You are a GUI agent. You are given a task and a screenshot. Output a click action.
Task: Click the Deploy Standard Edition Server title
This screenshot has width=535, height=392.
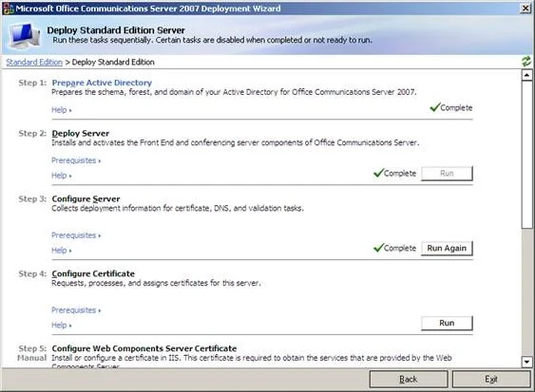pos(116,30)
